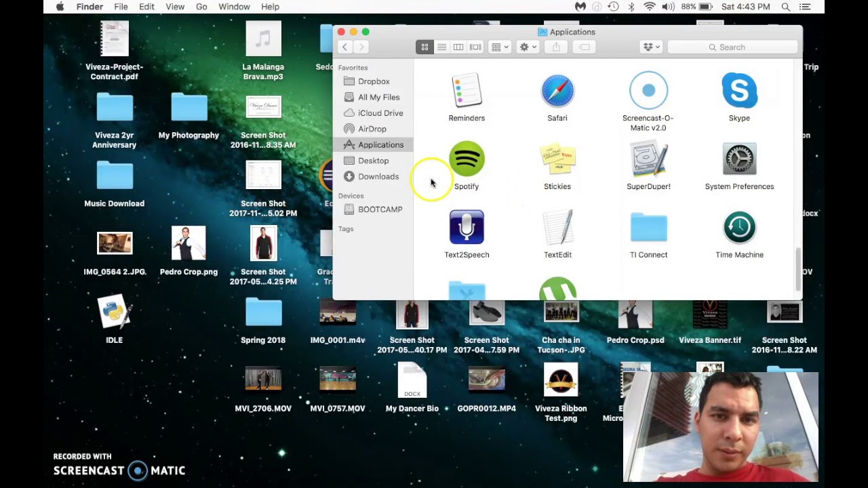Open the File menu
This screenshot has height=488, width=868.
point(121,7)
